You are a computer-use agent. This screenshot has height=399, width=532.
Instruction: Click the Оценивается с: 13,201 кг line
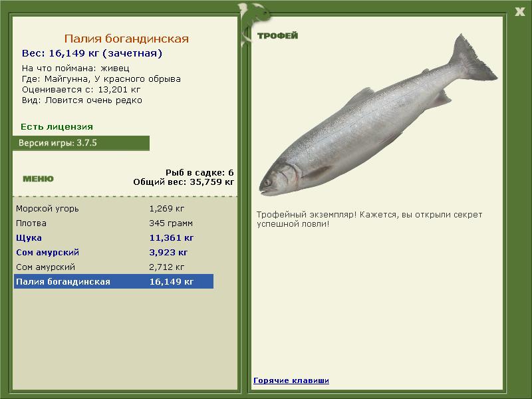click(x=81, y=90)
